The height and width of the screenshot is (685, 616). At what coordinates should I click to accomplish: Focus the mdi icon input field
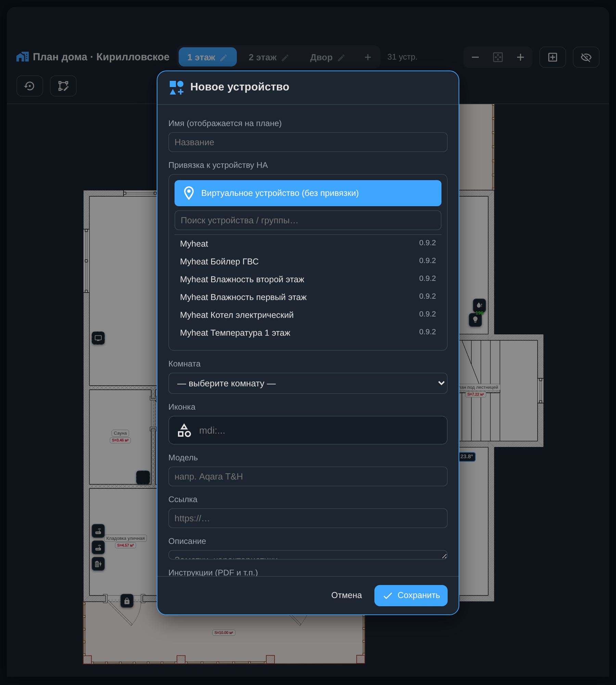[308, 431]
